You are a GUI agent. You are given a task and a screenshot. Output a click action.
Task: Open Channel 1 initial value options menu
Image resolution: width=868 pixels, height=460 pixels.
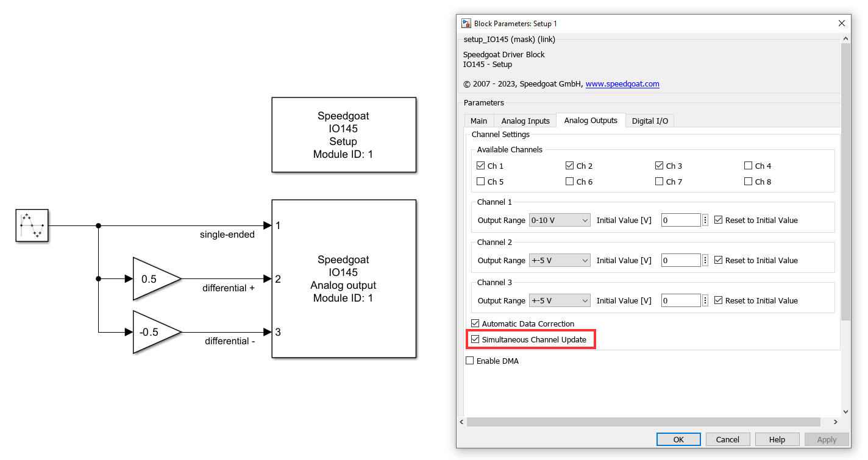pyautogui.click(x=705, y=220)
